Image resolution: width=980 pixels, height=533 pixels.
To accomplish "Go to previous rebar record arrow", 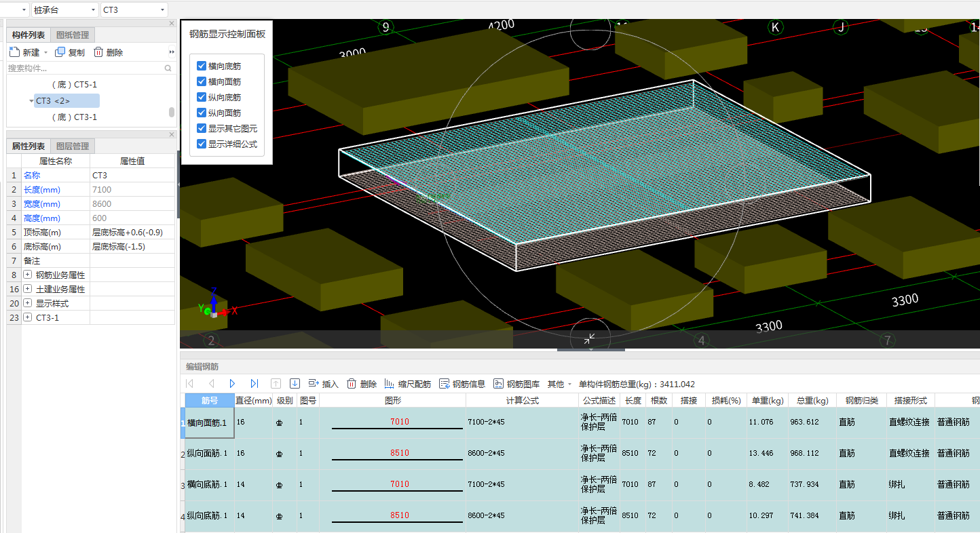I will 211,384.
